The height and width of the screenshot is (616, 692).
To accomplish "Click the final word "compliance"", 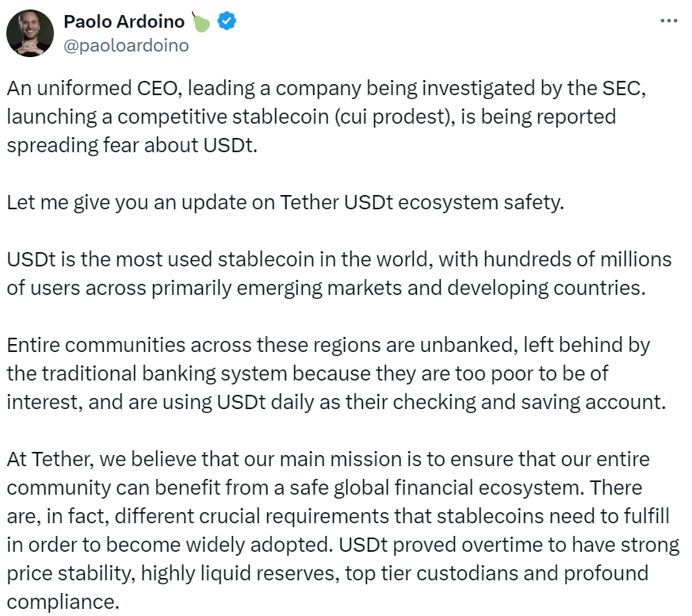I will (63, 602).
